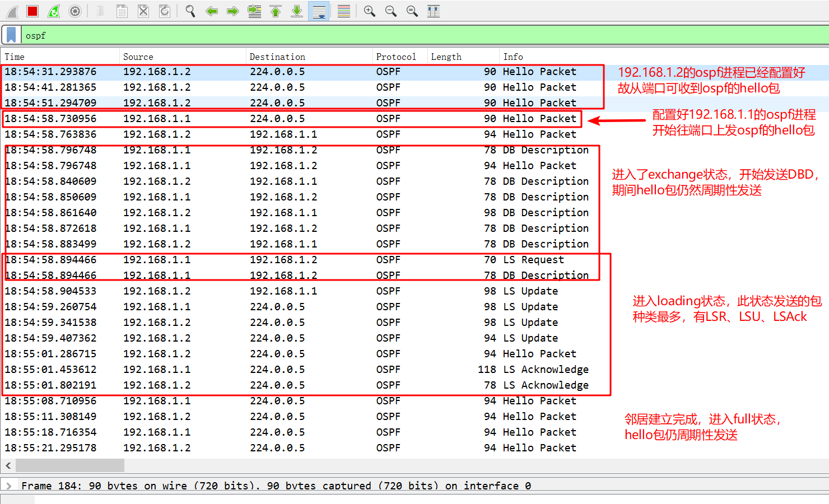Select Hello packet at 18:54:58.730956
The height and width of the screenshot is (504, 829).
tap(414, 119)
